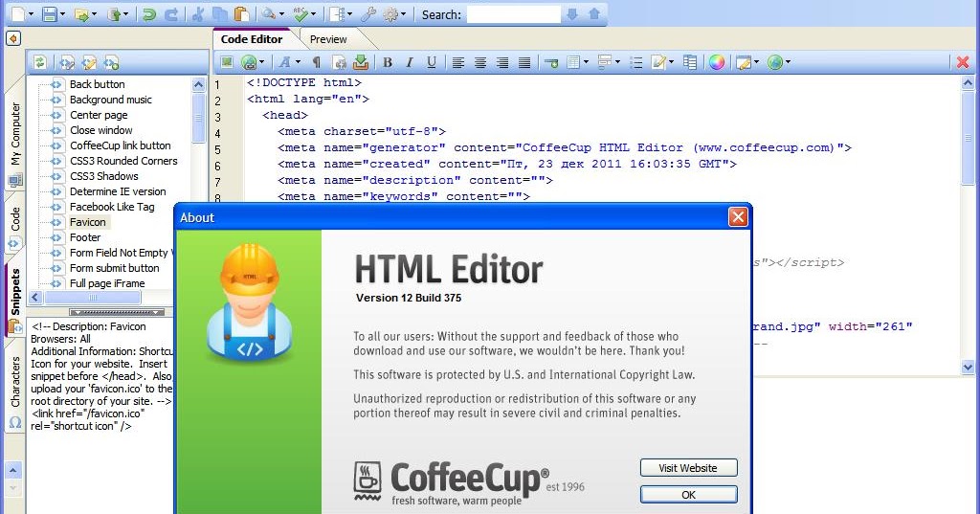This screenshot has width=980, height=514.
Task: Justify the text alignment
Action: coord(524,62)
